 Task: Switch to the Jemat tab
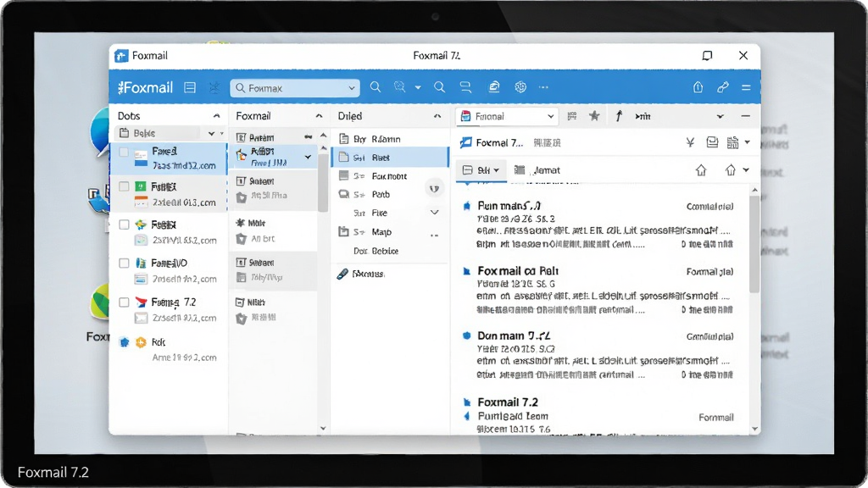click(x=537, y=170)
